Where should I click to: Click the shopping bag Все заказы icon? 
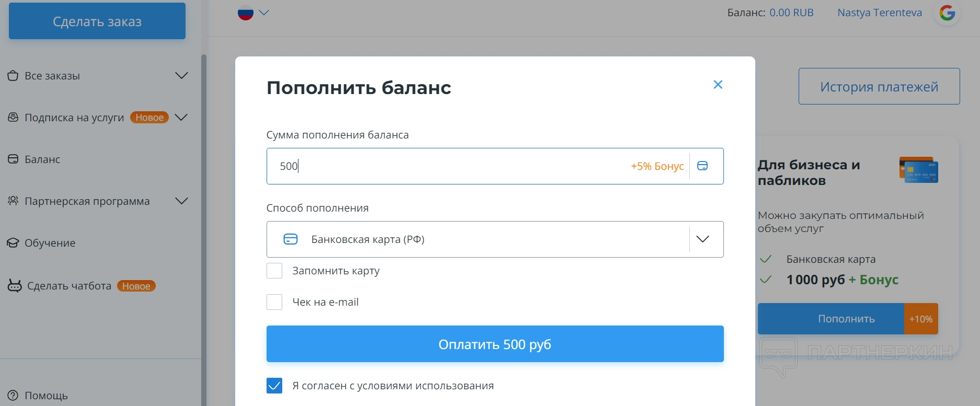pos(13,76)
